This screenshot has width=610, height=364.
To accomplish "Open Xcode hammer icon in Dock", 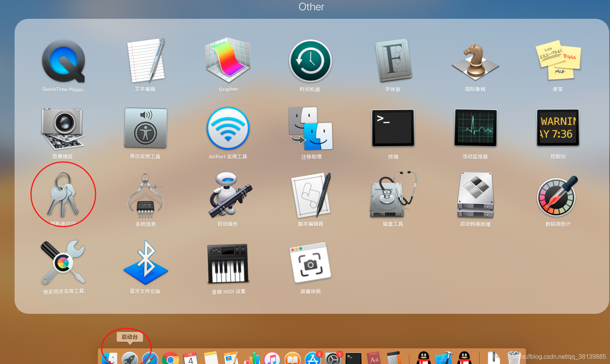I will click(444, 358).
